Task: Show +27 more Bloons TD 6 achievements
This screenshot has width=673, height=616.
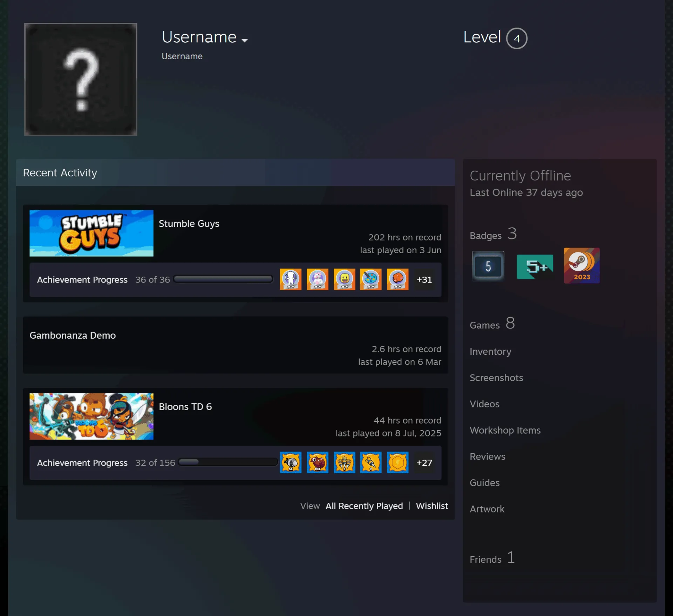Action: coord(424,462)
